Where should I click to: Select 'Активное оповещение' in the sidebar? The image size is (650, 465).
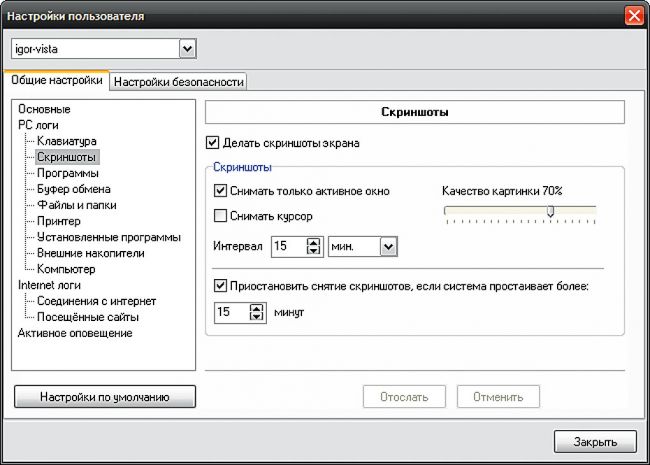(75, 333)
